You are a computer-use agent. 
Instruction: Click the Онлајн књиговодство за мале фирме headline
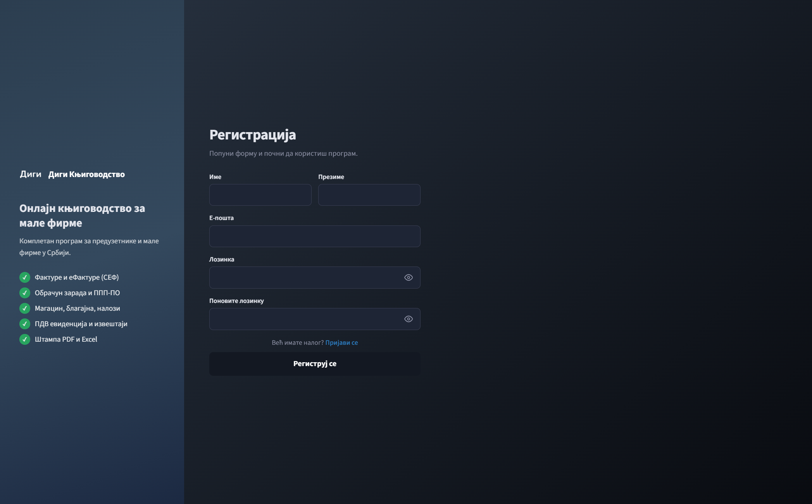tap(82, 215)
